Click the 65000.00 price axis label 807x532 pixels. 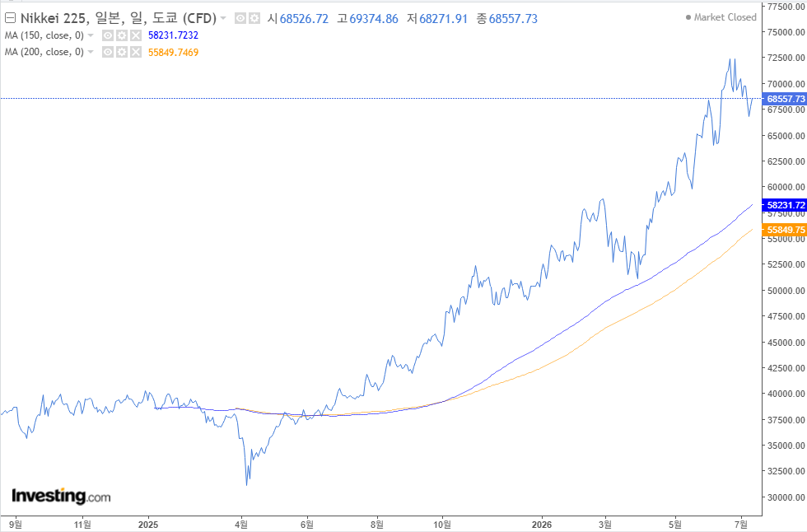[786, 136]
